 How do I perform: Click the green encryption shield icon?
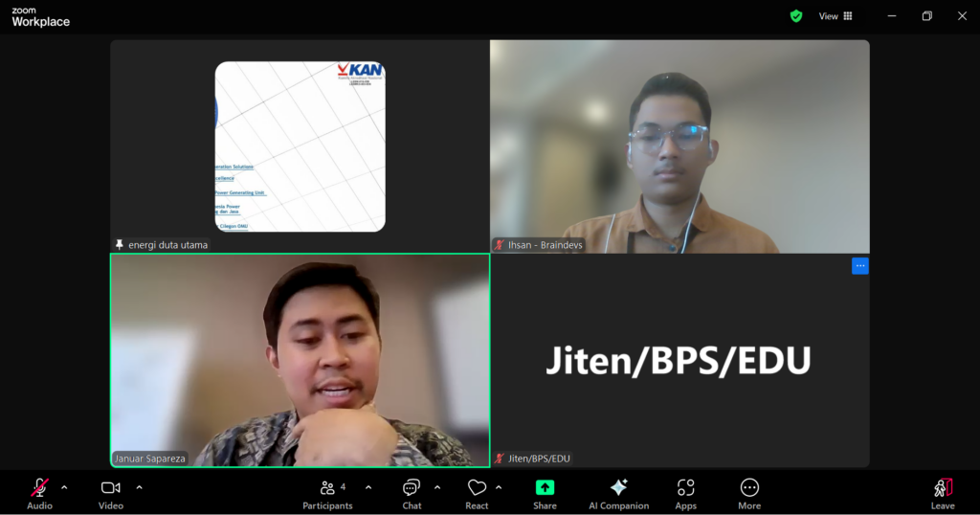point(796,16)
